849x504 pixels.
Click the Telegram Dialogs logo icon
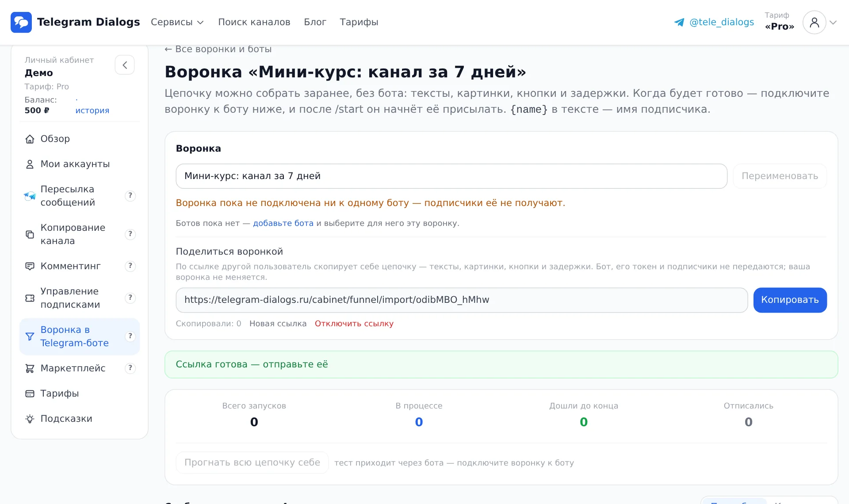pos(21,22)
